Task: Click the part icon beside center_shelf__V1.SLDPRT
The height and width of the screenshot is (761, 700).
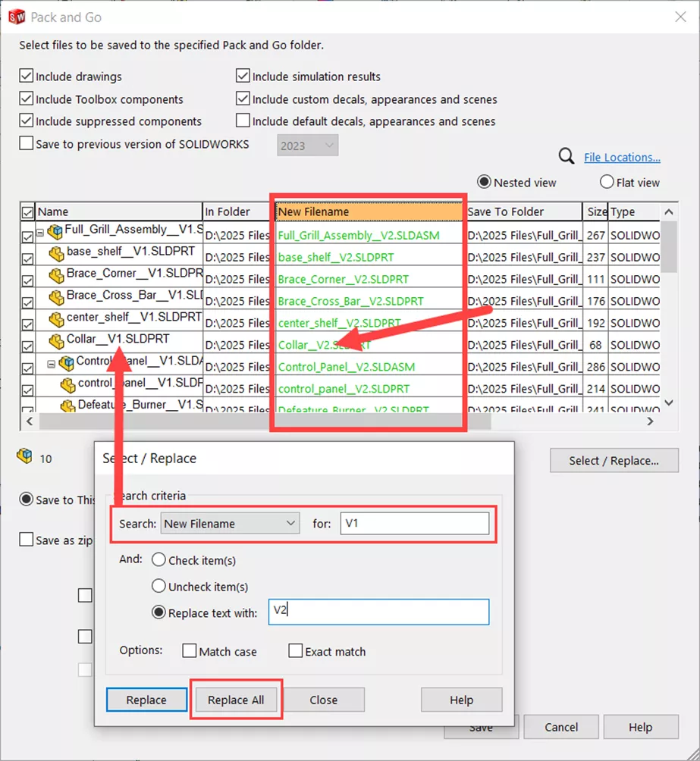Action: [56, 319]
